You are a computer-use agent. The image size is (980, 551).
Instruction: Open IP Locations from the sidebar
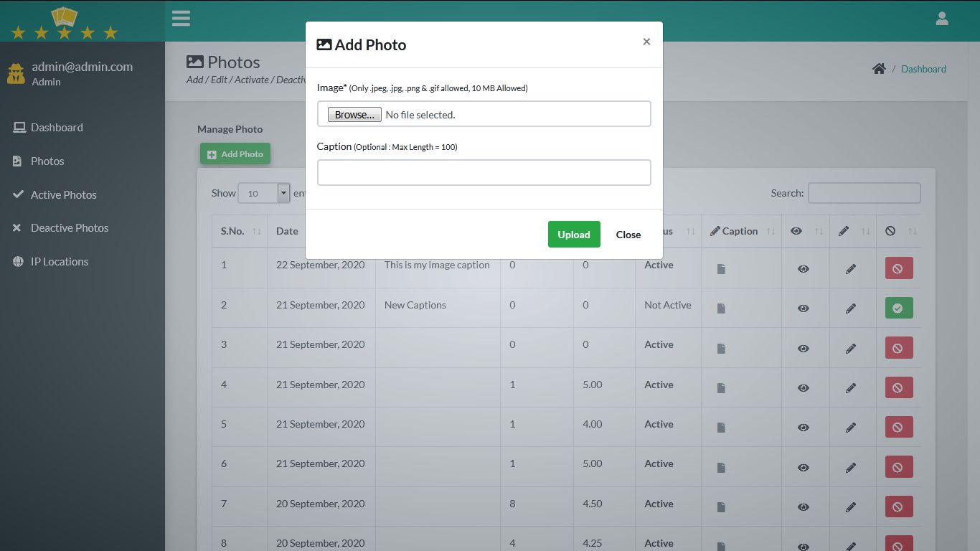pos(59,261)
